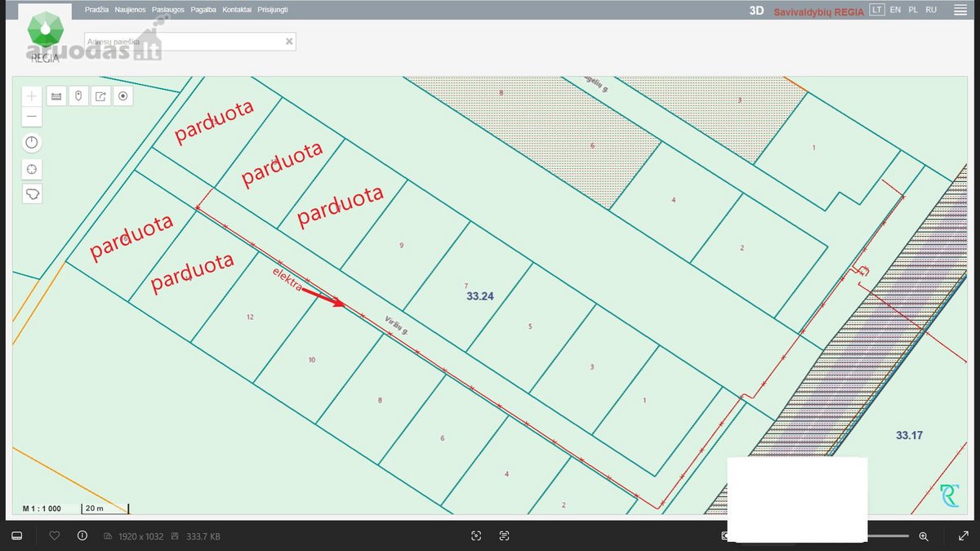
Task: Open the hamburger menu at top right
Action: pos(960,11)
